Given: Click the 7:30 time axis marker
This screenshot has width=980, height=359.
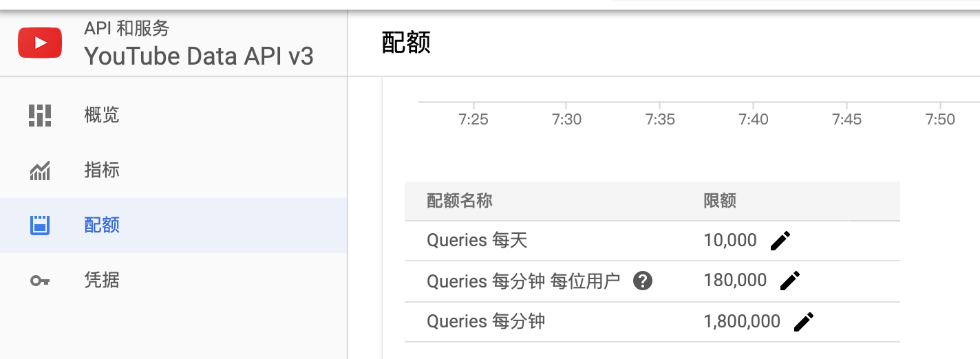Looking at the screenshot, I should (x=566, y=120).
